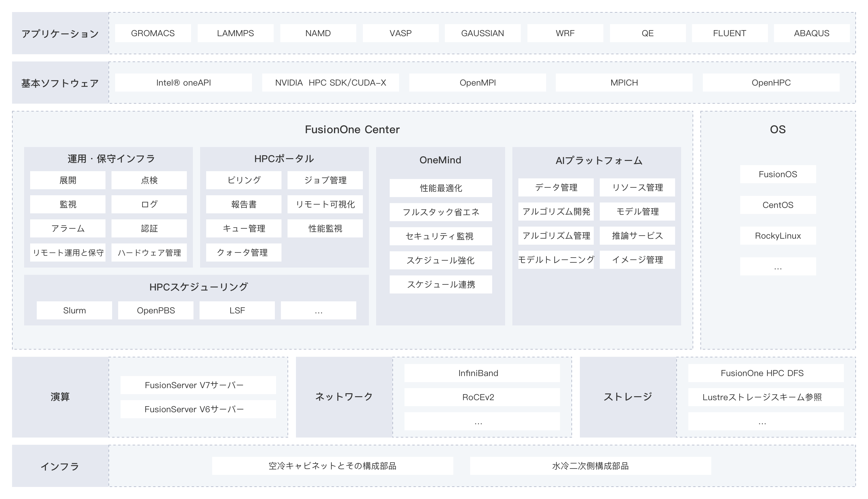Click the 性能監視 box
868x499 pixels.
point(325,228)
